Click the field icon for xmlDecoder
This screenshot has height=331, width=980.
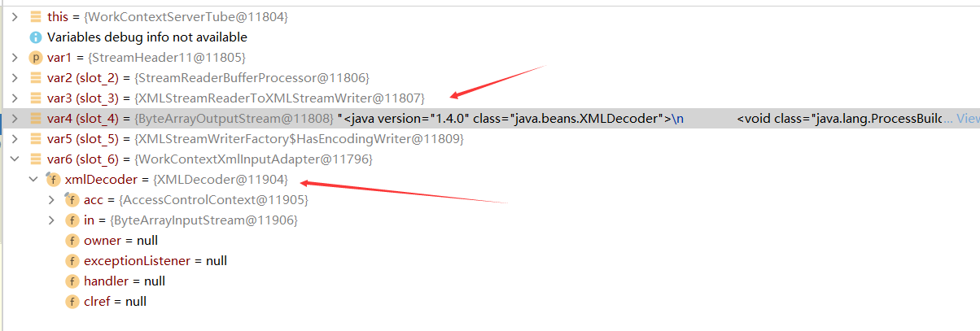click(x=54, y=179)
